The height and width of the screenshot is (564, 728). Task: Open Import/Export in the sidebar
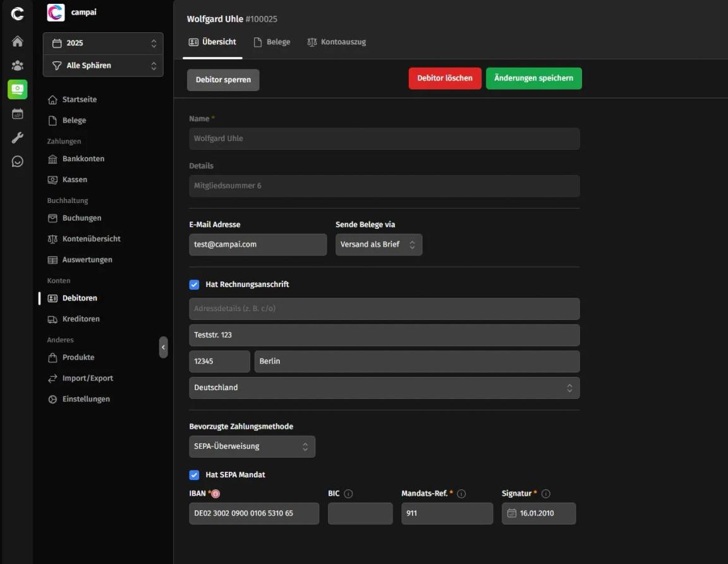click(x=80, y=378)
